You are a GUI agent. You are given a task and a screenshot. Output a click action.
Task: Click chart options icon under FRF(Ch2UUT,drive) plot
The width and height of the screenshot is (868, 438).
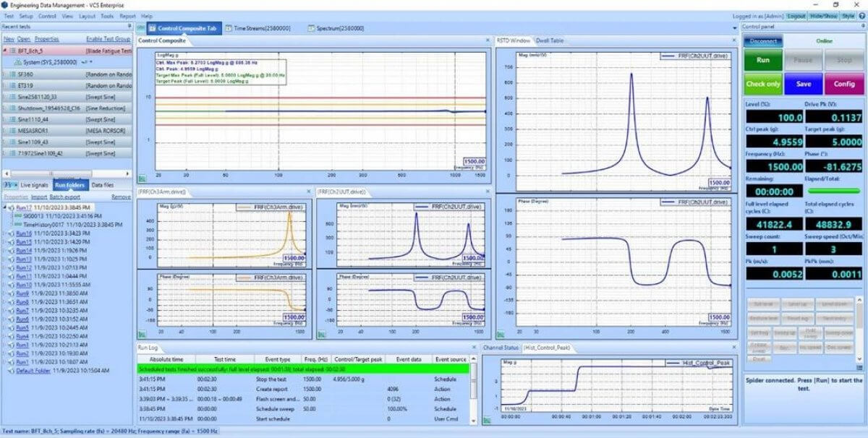[321, 333]
